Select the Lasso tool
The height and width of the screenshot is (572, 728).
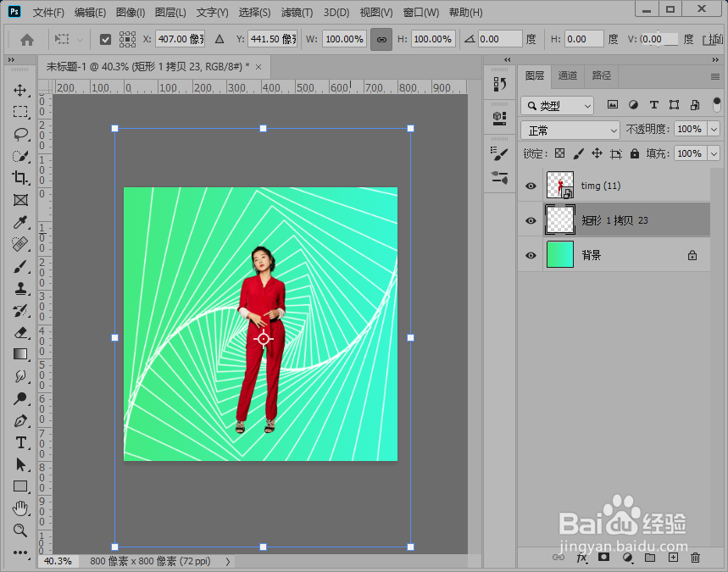click(x=20, y=135)
